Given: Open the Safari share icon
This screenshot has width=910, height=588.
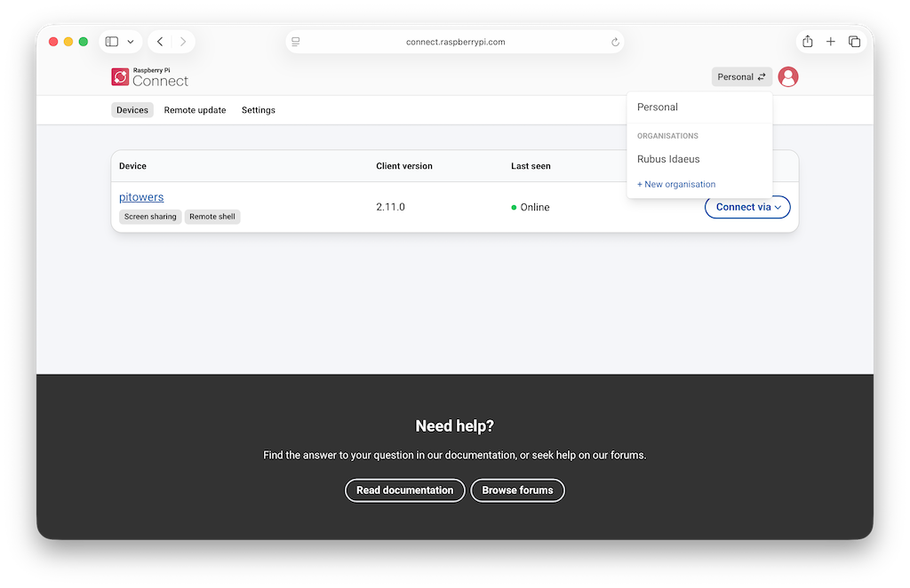Looking at the screenshot, I should [807, 41].
